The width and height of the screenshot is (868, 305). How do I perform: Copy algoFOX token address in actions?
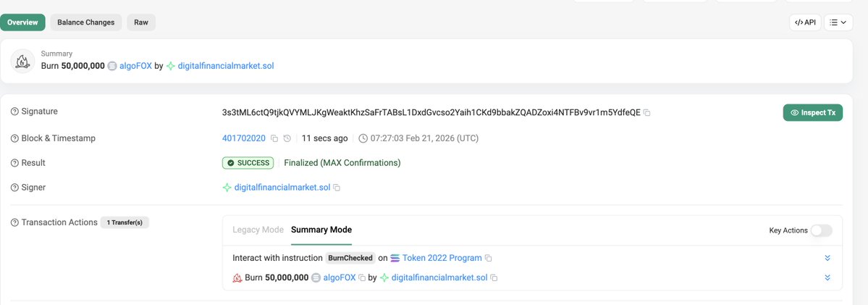[362, 278]
